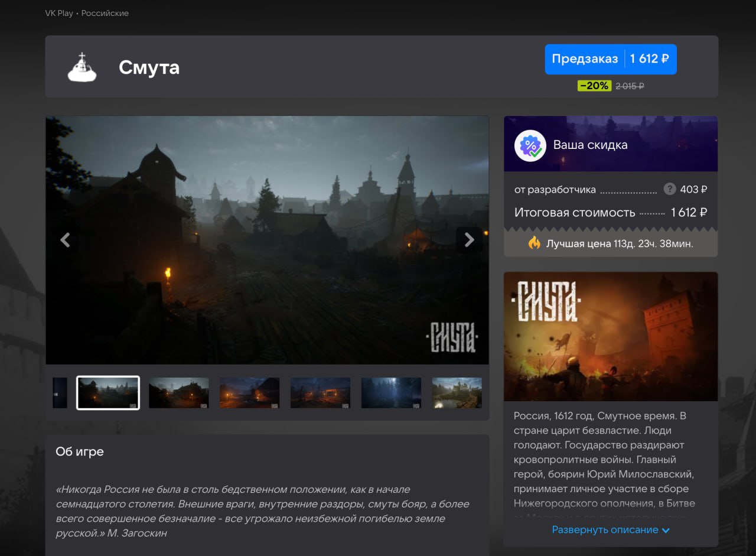The width and height of the screenshot is (756, 556).
Task: Click the question mark help icon near 403 ₽
Action: (669, 189)
